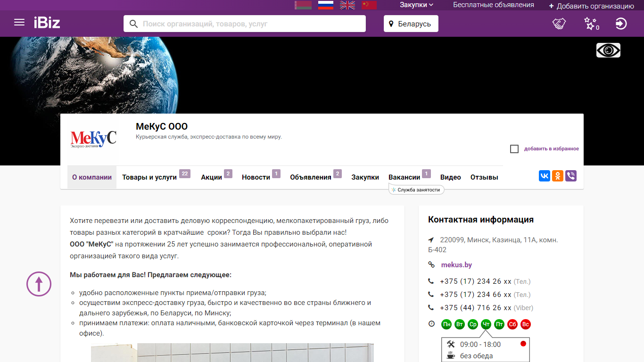The width and height of the screenshot is (644, 362).
Task: Expand the 'Закупки' dropdown in top bar
Action: click(416, 5)
